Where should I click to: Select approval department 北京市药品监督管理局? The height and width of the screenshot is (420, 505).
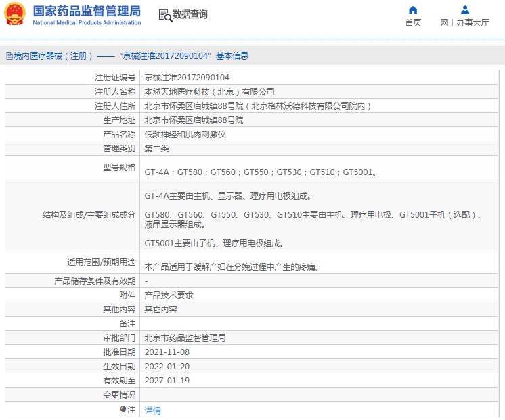click(185, 337)
